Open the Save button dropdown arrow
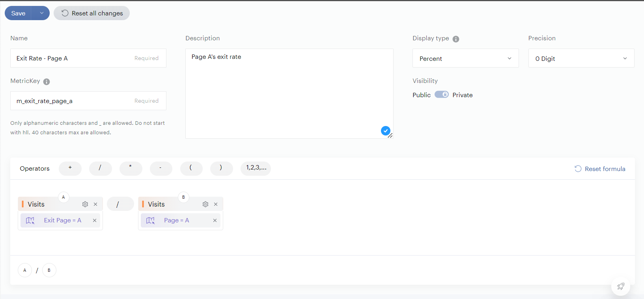 tap(41, 13)
